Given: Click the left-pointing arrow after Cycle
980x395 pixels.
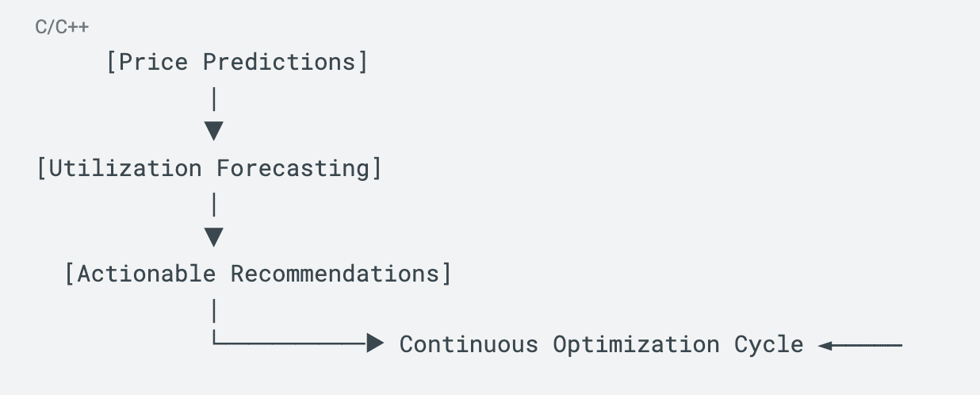Looking at the screenshot, I should [x=825, y=345].
